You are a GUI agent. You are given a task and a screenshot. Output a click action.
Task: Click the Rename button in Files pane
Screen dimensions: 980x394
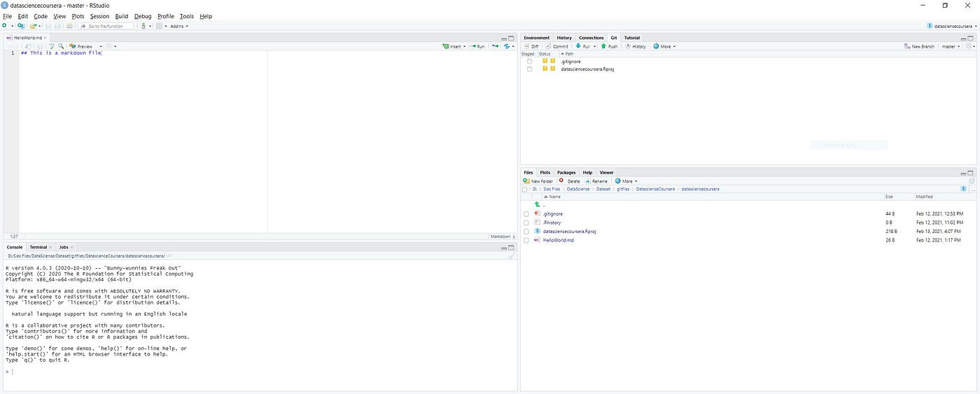point(596,181)
